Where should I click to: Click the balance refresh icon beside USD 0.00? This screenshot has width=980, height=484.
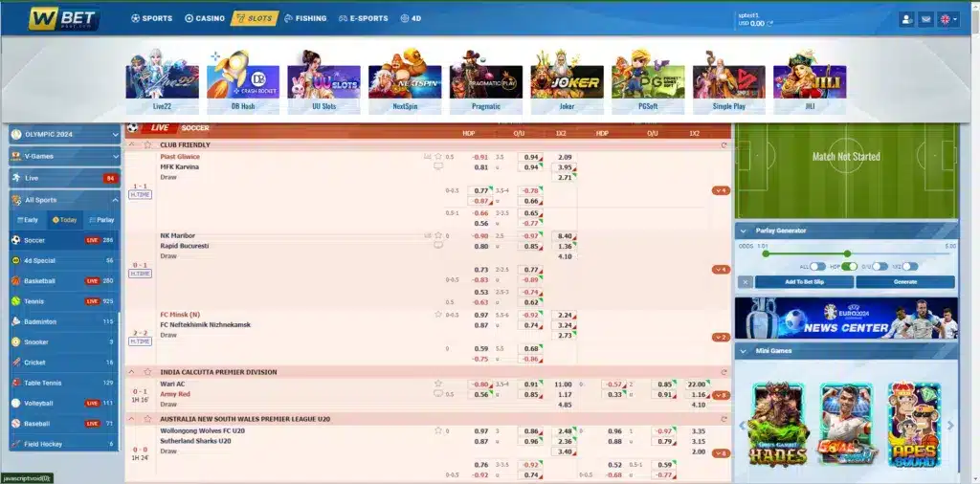[771, 23]
